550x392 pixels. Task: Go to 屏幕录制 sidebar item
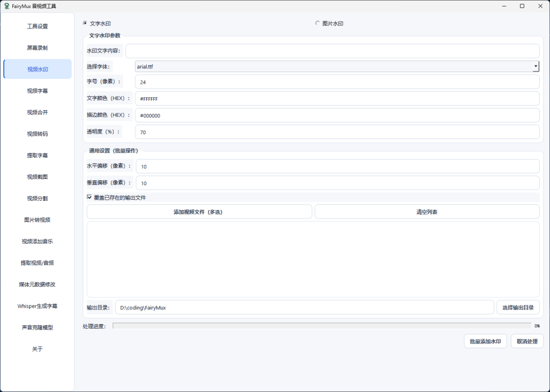(x=38, y=48)
